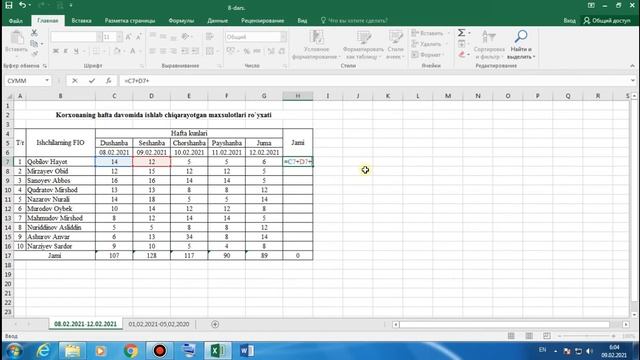
Task: Toggle underline (Ч) formatting
Action: tap(76, 51)
